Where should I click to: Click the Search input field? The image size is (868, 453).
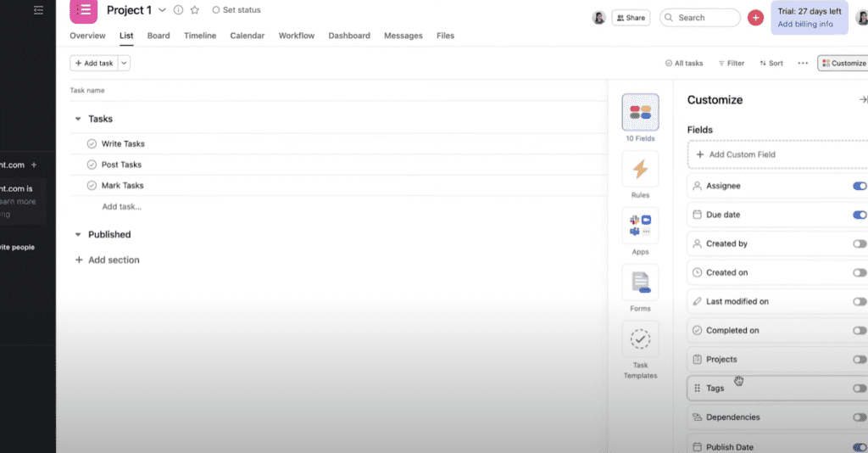tap(700, 18)
